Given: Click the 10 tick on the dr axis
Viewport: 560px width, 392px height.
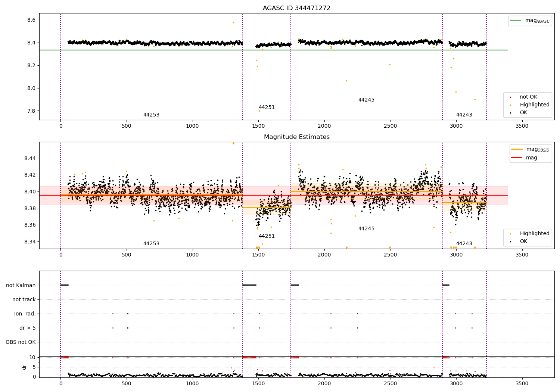Looking at the screenshot, I should pos(32,358).
